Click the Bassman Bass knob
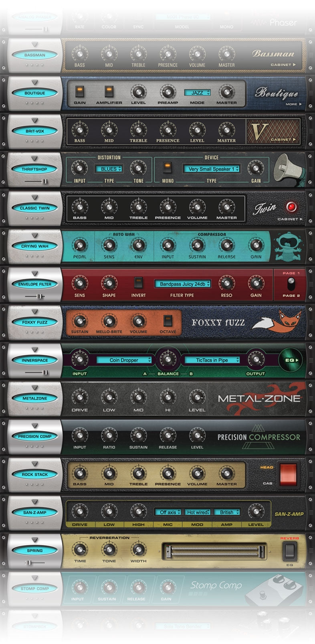 pos(80,53)
